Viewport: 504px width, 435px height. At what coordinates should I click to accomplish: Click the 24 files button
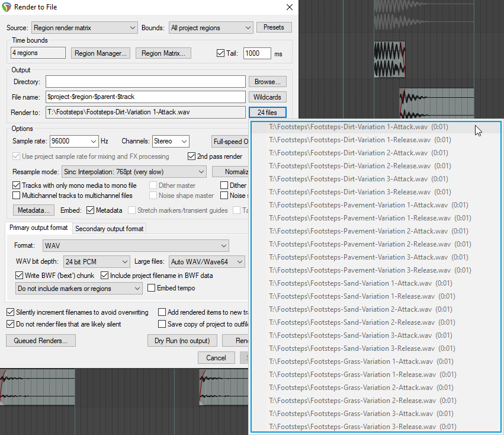coord(267,112)
